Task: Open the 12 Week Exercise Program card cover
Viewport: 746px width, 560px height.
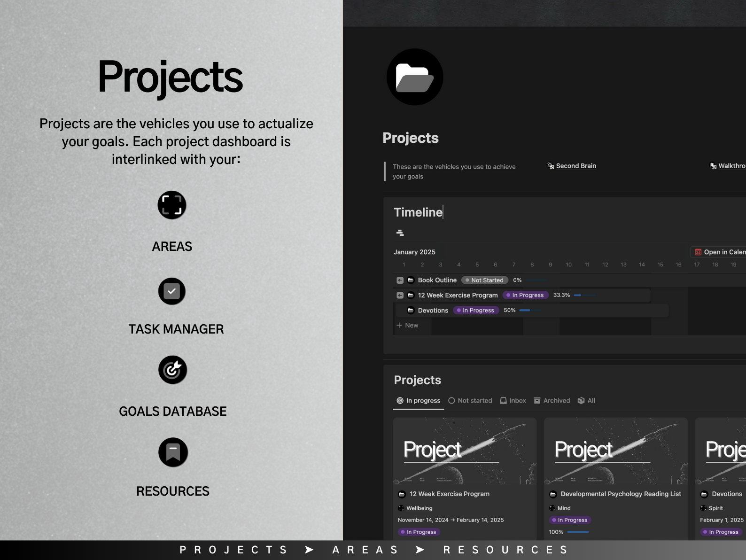Action: click(x=465, y=451)
